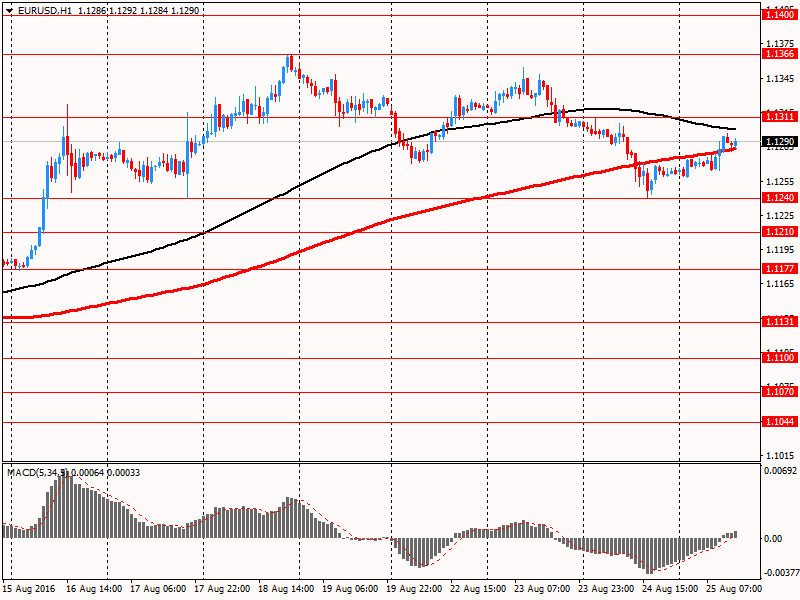Select the red 1.1177 price level label
Screen dimensions: 800x600
point(780,268)
